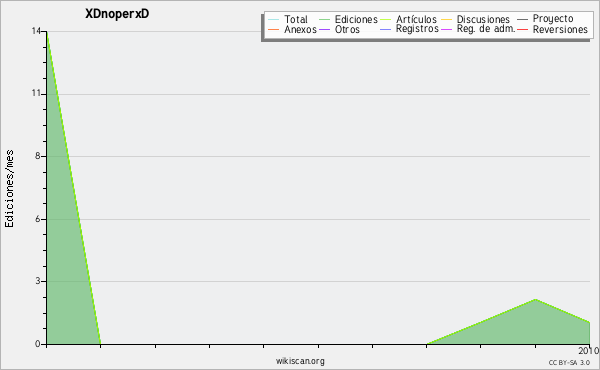Select the Ediciones legend entry
Screen dimensions: 600x370
[356, 19]
